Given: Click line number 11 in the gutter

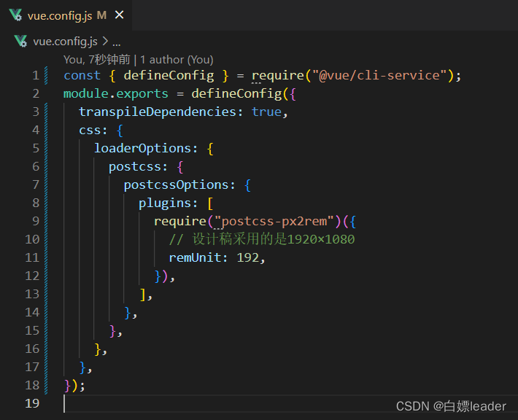Looking at the screenshot, I should click(32, 257).
